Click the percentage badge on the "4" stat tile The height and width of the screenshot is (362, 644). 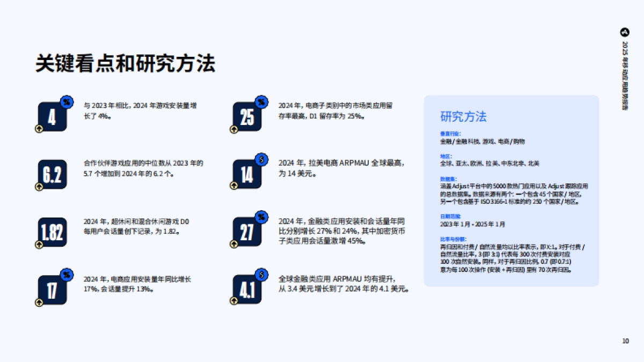(65, 101)
